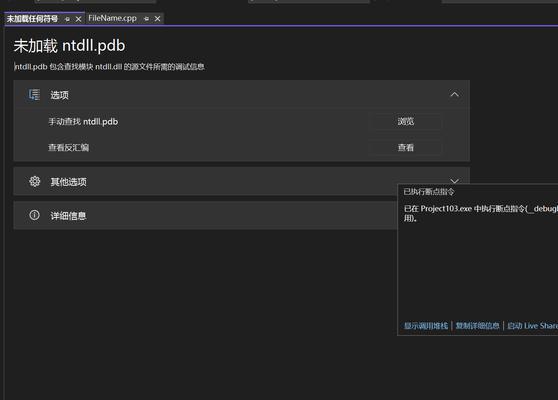Pin the FileName.cpp tab
Viewport: 558px width, 400px height.
click(146, 19)
